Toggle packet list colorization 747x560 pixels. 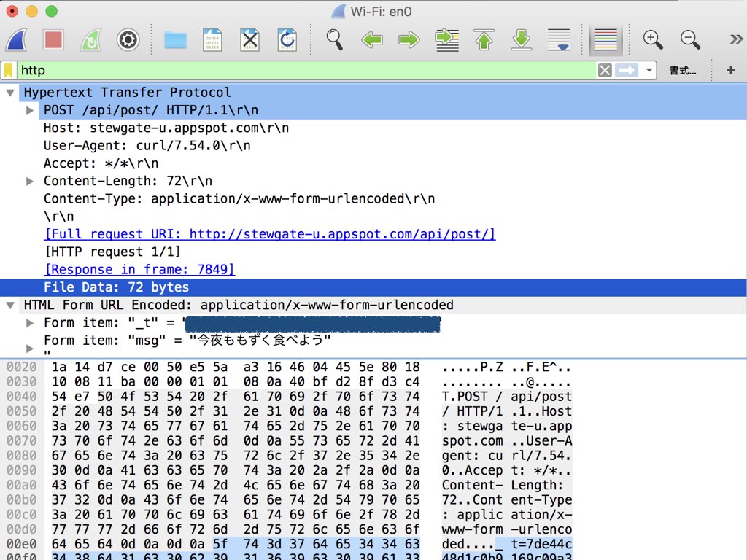605,39
